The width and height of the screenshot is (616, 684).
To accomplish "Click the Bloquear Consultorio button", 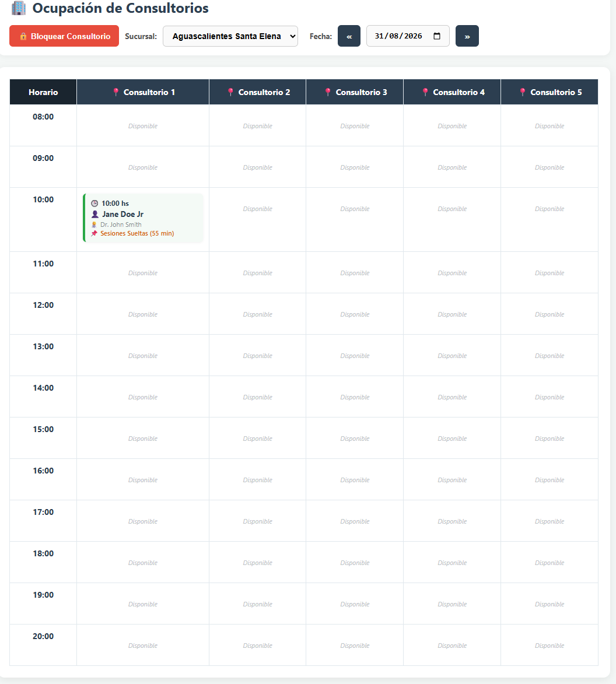I will click(64, 36).
